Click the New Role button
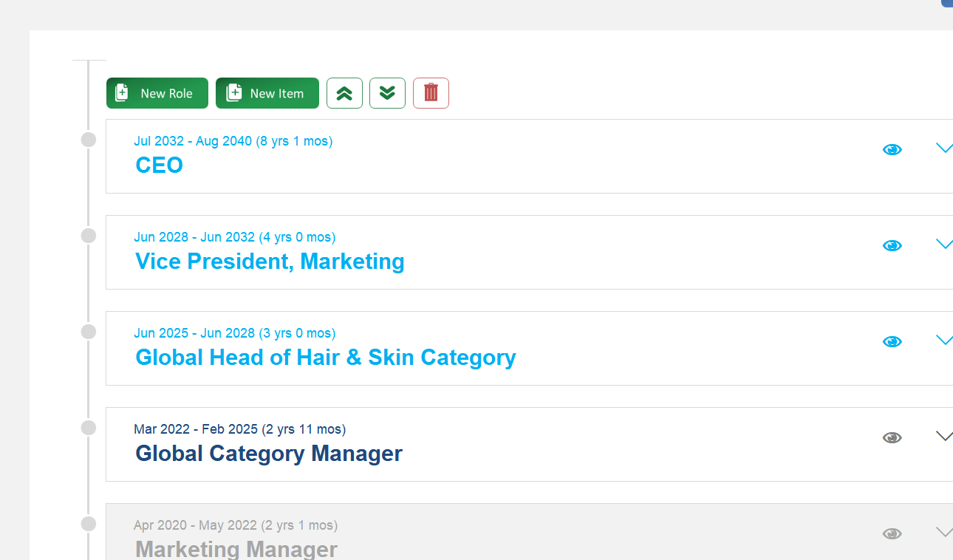 point(157,93)
